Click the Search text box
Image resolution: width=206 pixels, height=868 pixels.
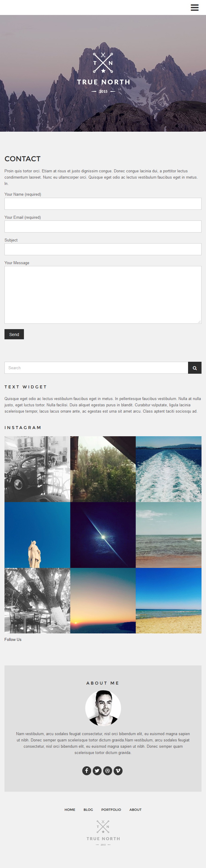pyautogui.click(x=96, y=368)
